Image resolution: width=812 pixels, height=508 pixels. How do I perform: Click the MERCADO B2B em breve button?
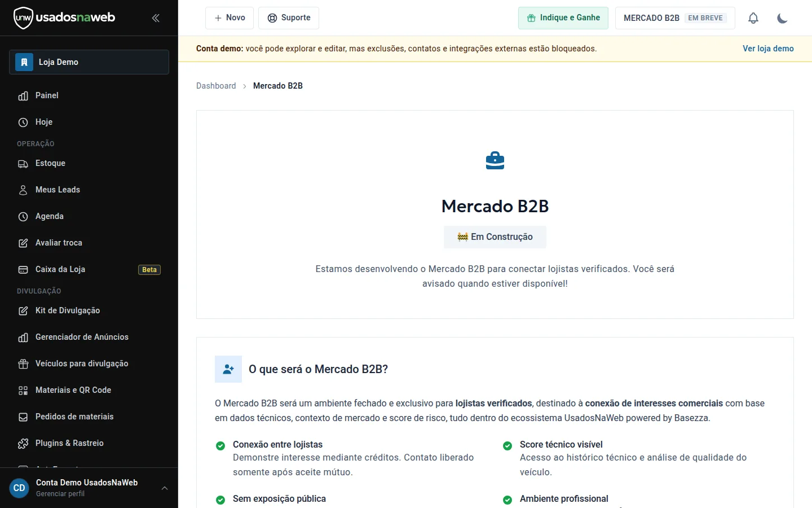675,18
